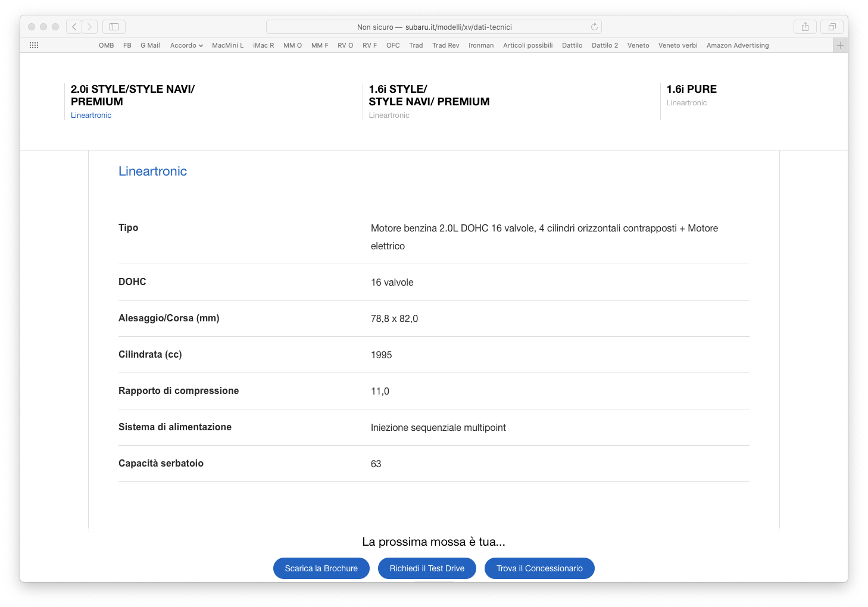Select the 2.0i STYLE/STYLE NAVI/PREMIUM tab
Viewport: 868px width, 607px height.
132,96
